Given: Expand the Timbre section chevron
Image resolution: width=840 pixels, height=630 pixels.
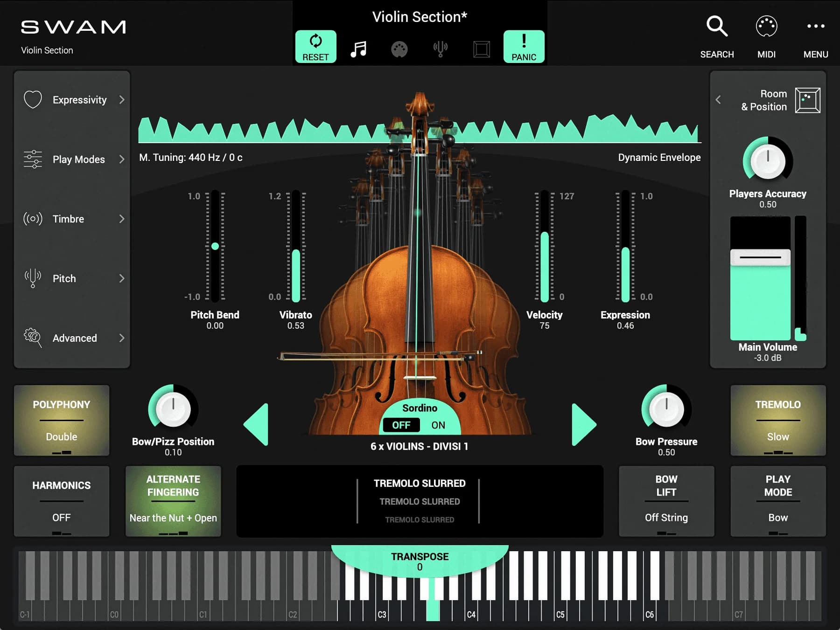Looking at the screenshot, I should [x=122, y=219].
